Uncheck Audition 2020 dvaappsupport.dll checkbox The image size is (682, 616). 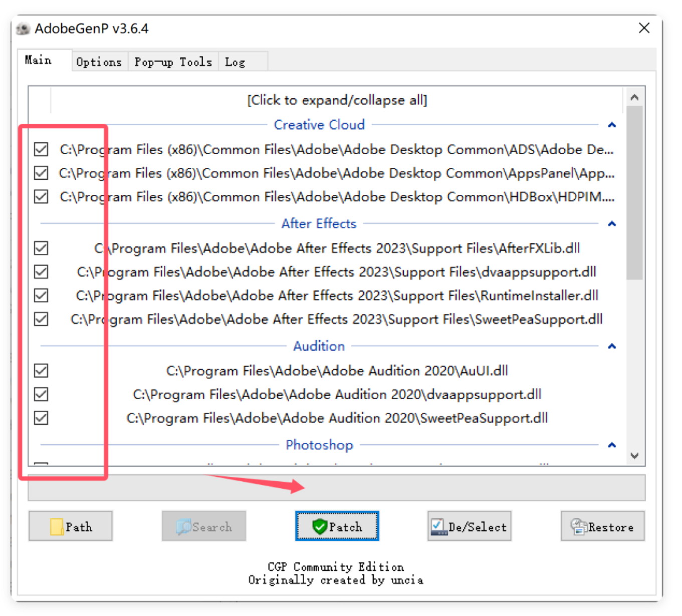click(x=41, y=394)
